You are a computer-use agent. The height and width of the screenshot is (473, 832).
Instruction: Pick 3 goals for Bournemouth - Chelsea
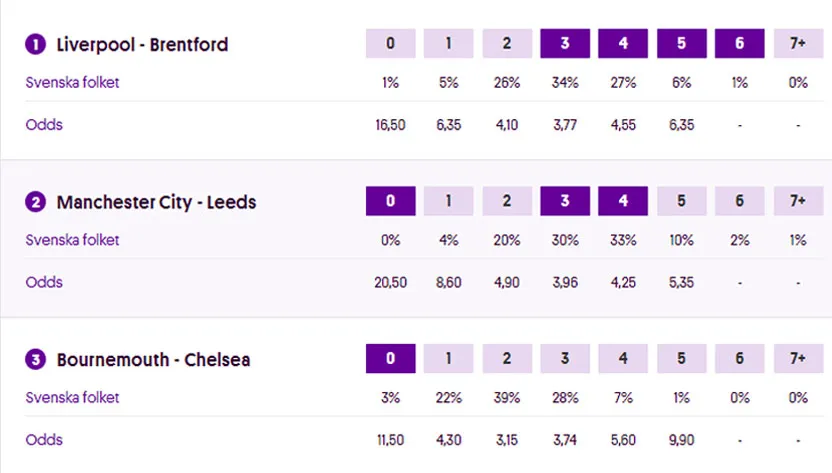point(565,359)
